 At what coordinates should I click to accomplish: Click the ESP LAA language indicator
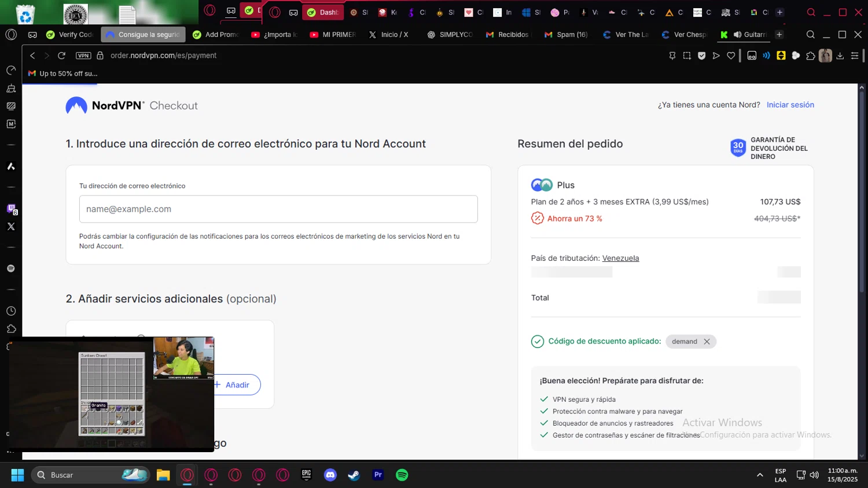coord(781,475)
